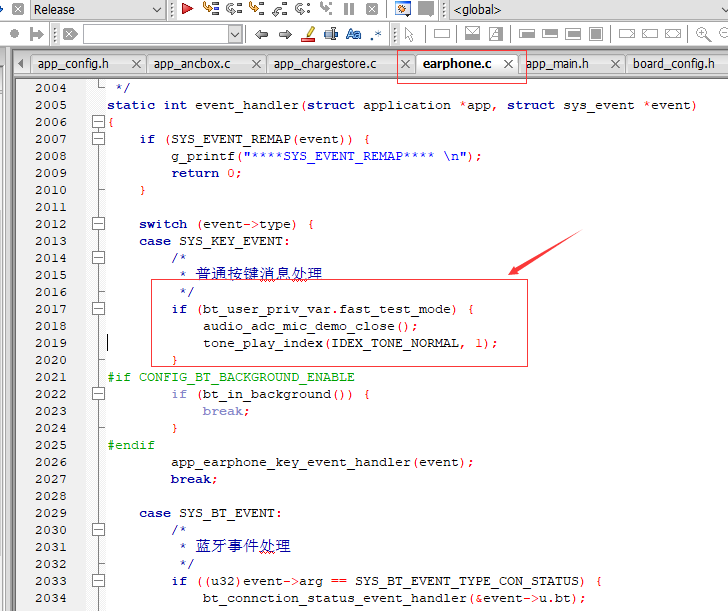Open the Debugging windows bug icon
This screenshot has height=611, width=728.
click(403, 9)
